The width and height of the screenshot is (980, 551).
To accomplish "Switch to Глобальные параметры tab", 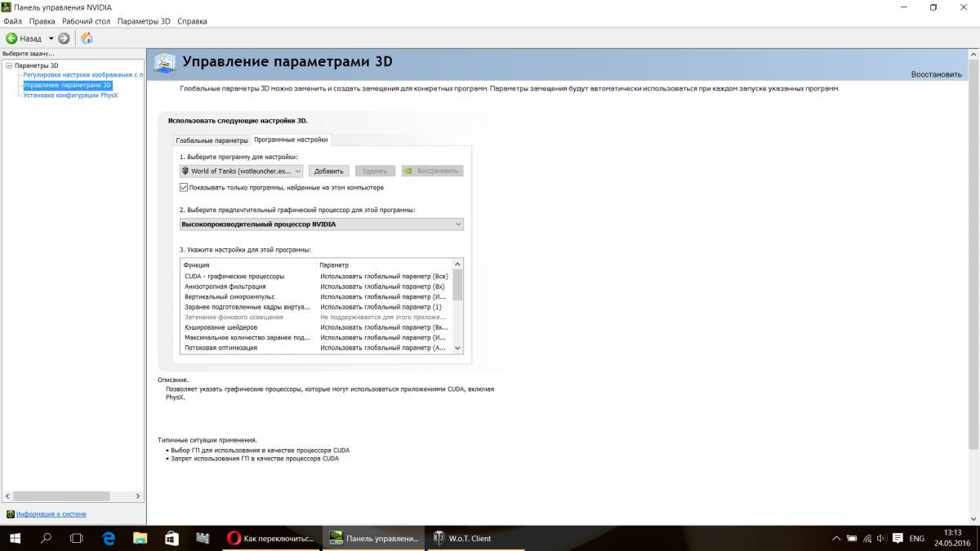I will [x=212, y=140].
